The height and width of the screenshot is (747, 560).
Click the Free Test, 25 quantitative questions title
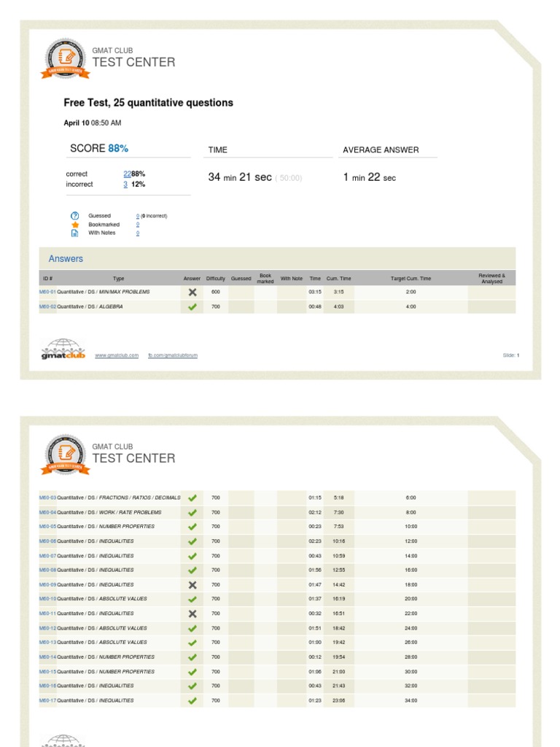coord(149,103)
